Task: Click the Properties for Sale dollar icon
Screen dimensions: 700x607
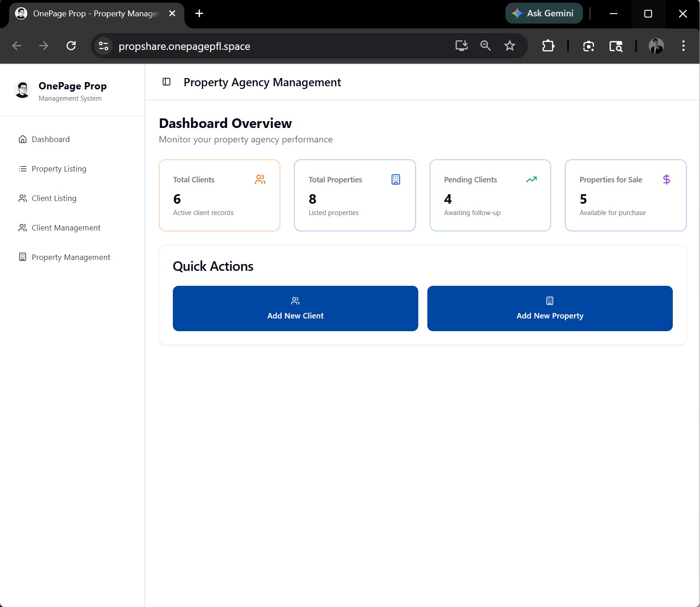Action: click(666, 180)
